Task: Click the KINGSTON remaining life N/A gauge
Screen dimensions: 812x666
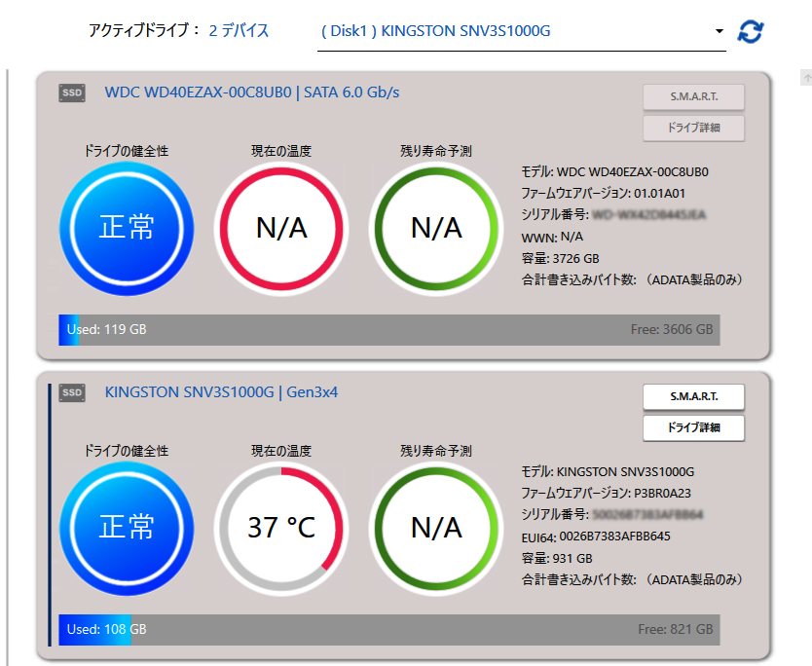Action: (436, 529)
